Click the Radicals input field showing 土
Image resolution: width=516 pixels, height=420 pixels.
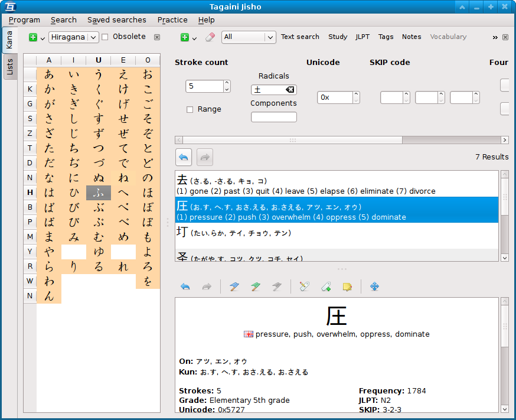(x=273, y=90)
